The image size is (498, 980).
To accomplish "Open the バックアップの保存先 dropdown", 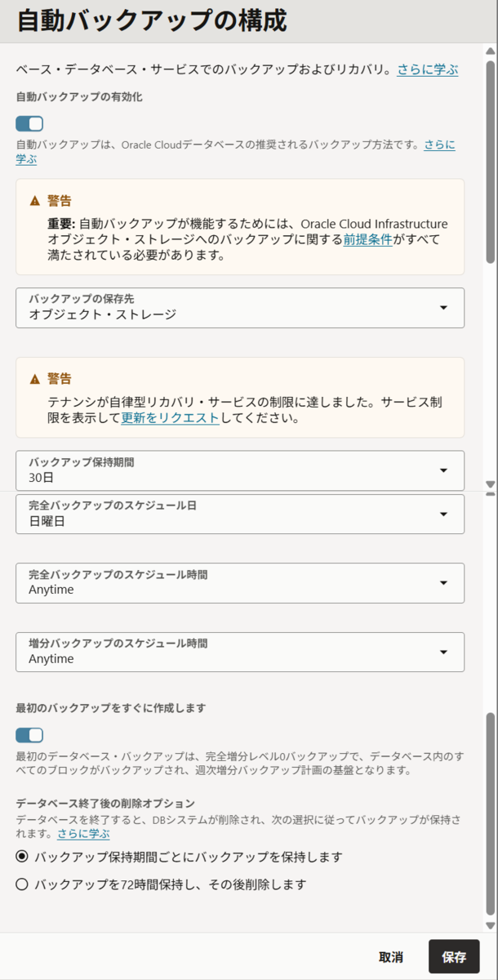I will (x=240, y=308).
